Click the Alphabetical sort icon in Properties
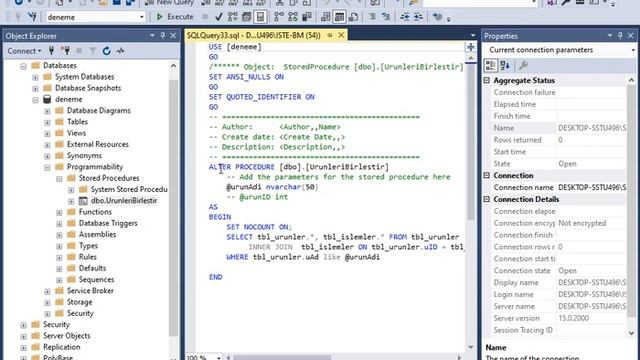The image size is (640, 360). [505, 65]
